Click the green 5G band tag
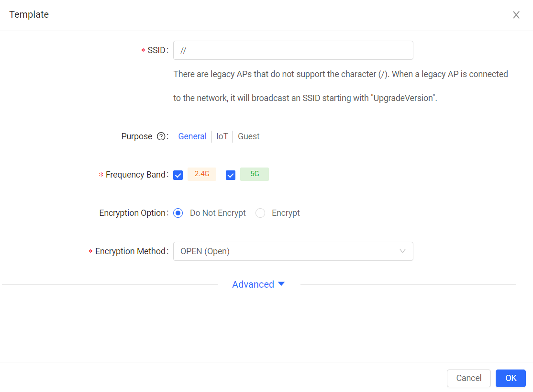This screenshot has width=533, height=392. (x=255, y=174)
